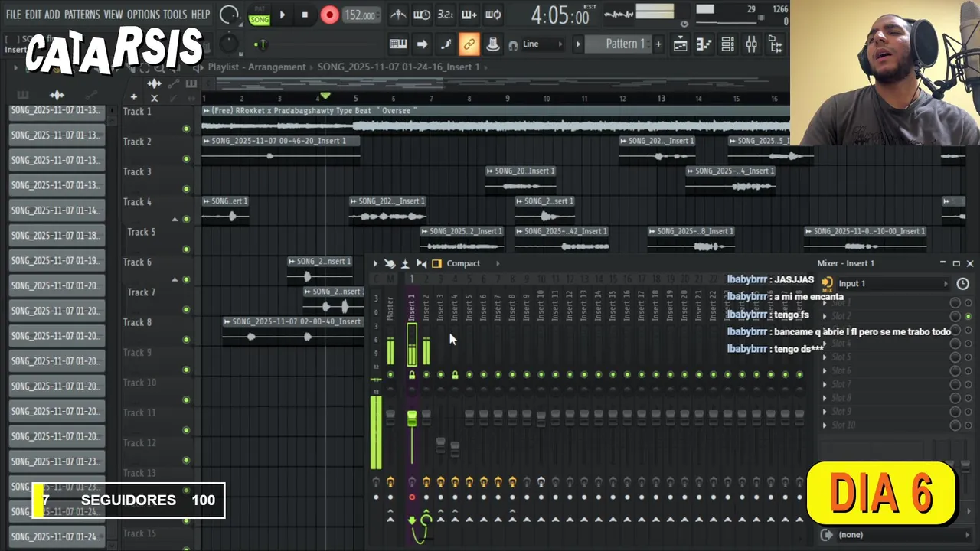Toggle the 3.2.1 countdown before recording
This screenshot has width=980, height=551.
[x=445, y=15]
